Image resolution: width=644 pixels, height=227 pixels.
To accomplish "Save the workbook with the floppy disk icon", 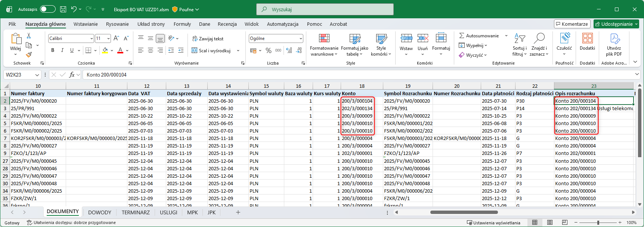I will click(63, 9).
